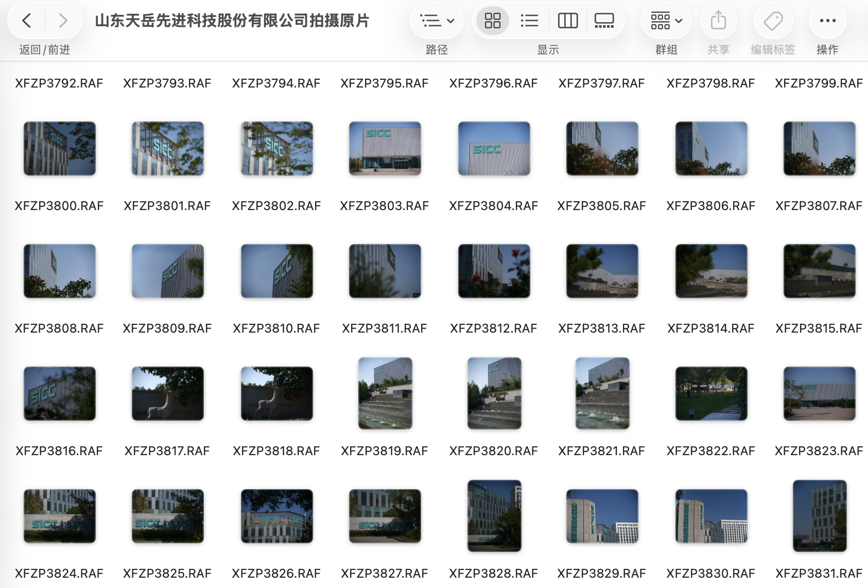868x588 pixels.
Task: Click the XFZP3792.RAF file name
Action: coord(59,83)
